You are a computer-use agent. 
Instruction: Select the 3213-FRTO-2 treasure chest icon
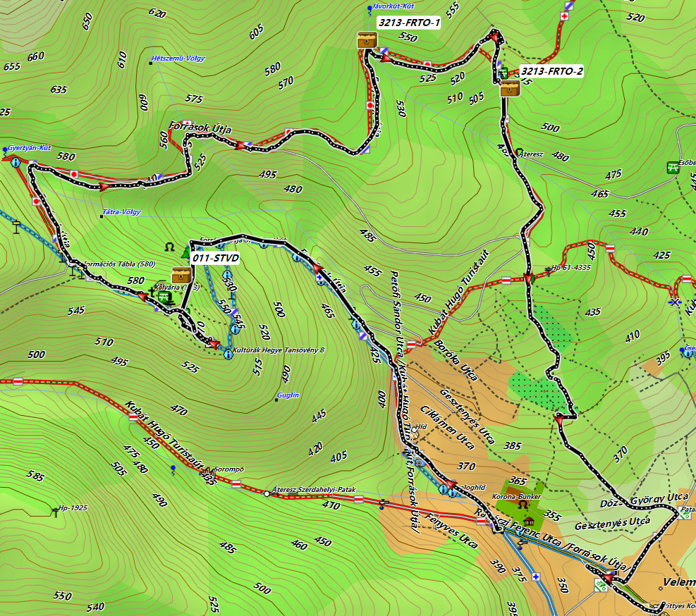(509, 88)
